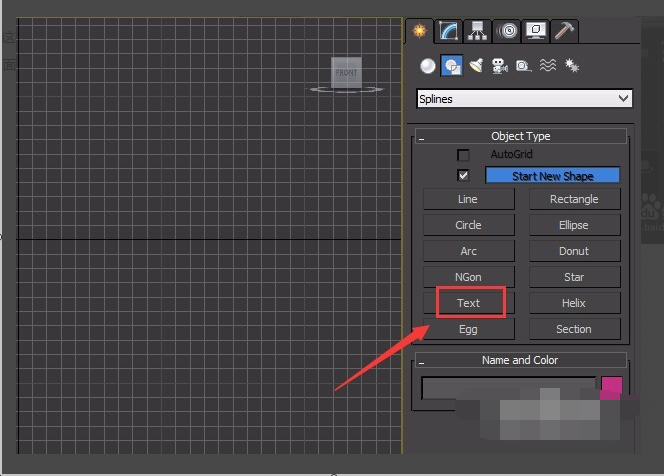This screenshot has height=476, width=664.
Task: Choose the Line spline button
Action: [x=469, y=199]
